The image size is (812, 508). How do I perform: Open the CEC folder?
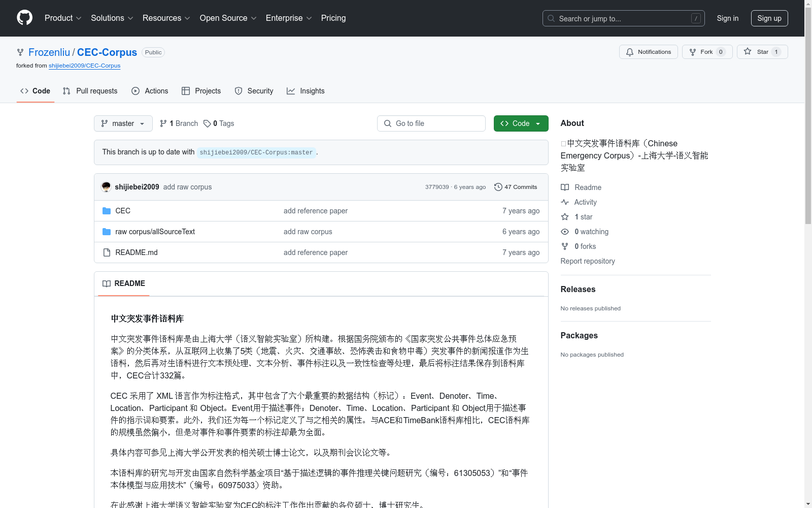[x=123, y=211]
